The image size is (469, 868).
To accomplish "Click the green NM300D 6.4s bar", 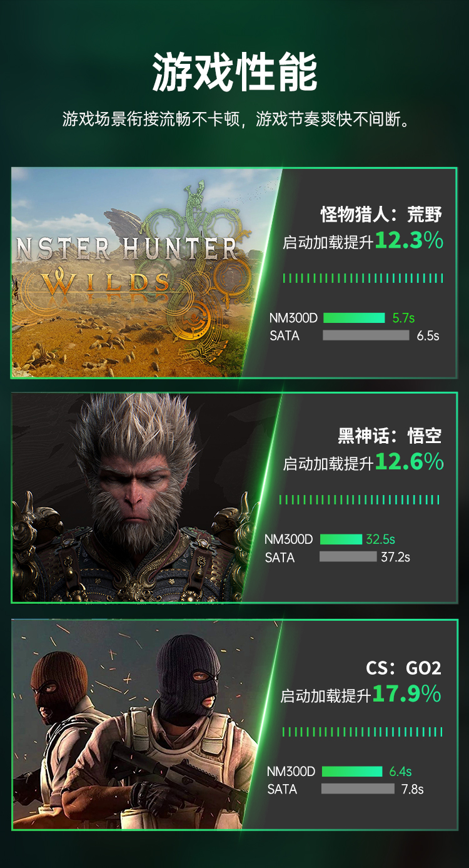I will (351, 771).
